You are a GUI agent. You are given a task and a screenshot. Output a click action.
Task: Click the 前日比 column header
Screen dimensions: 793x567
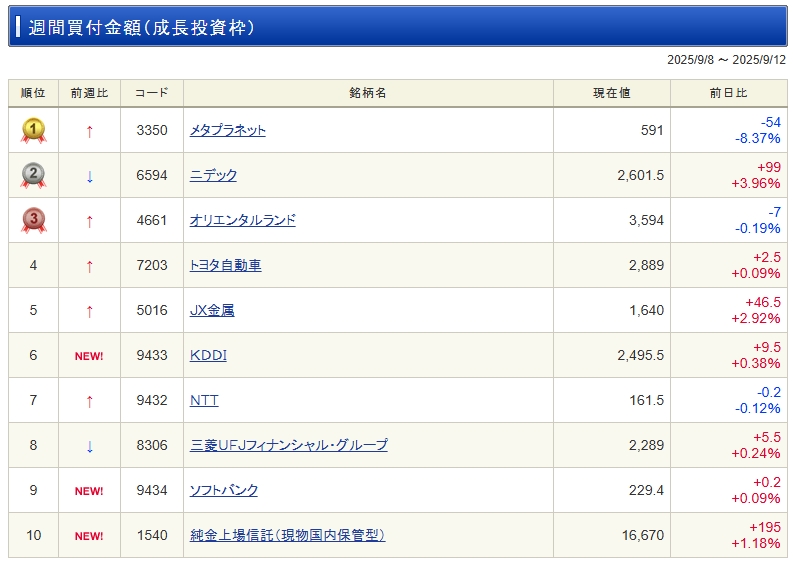click(x=729, y=93)
